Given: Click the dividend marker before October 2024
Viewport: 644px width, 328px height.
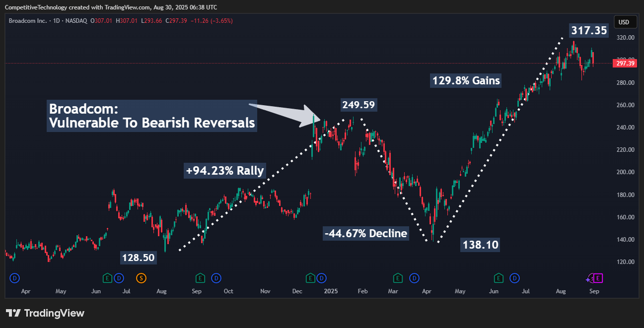Looking at the screenshot, I should [x=216, y=278].
